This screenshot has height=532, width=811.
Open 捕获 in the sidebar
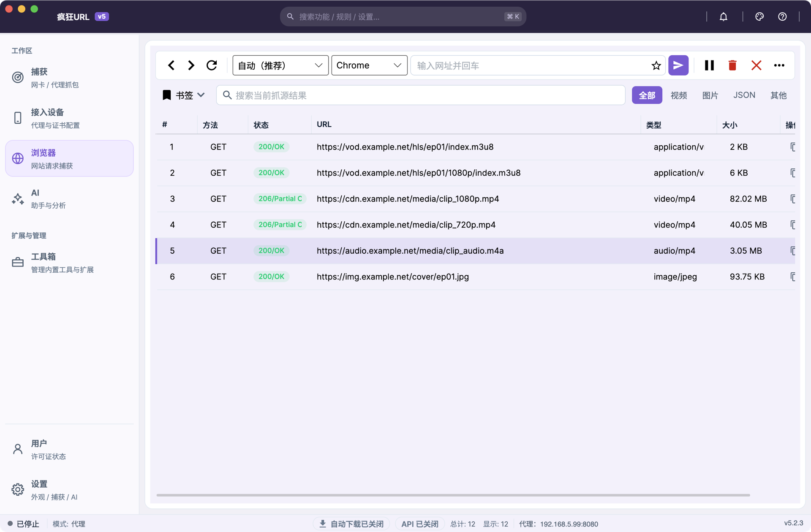pyautogui.click(x=69, y=78)
